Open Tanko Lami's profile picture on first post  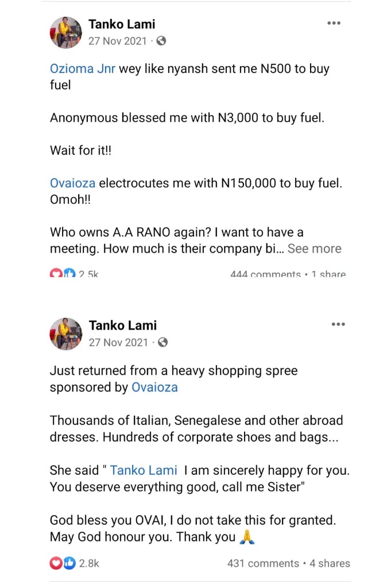pos(66,33)
